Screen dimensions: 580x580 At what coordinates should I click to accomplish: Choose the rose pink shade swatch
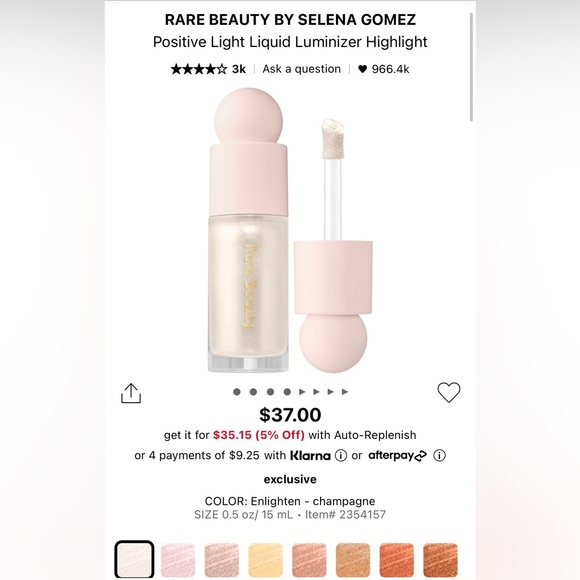pos(222,560)
